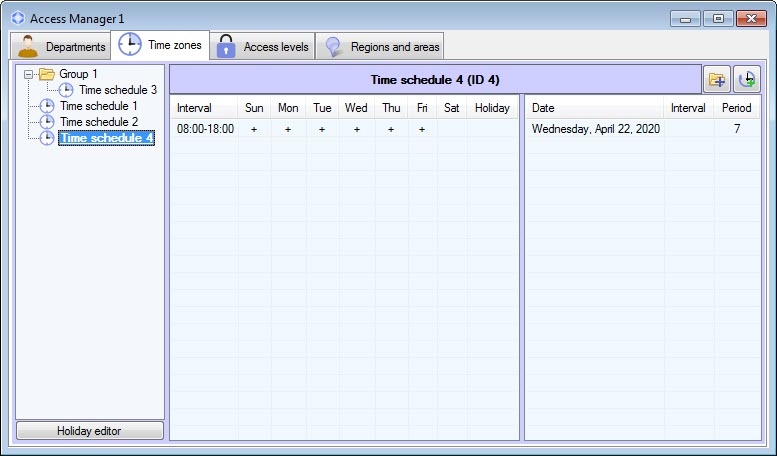Open the Departments tab
Viewport: 777px width, 456px height.
point(60,47)
